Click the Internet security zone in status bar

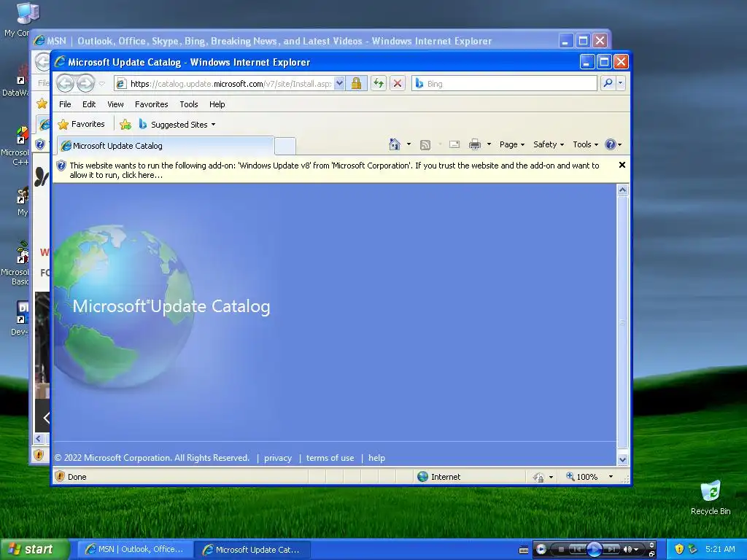click(438, 477)
